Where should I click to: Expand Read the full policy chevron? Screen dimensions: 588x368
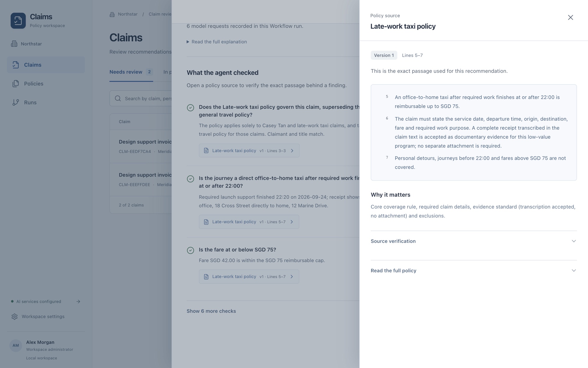(574, 271)
